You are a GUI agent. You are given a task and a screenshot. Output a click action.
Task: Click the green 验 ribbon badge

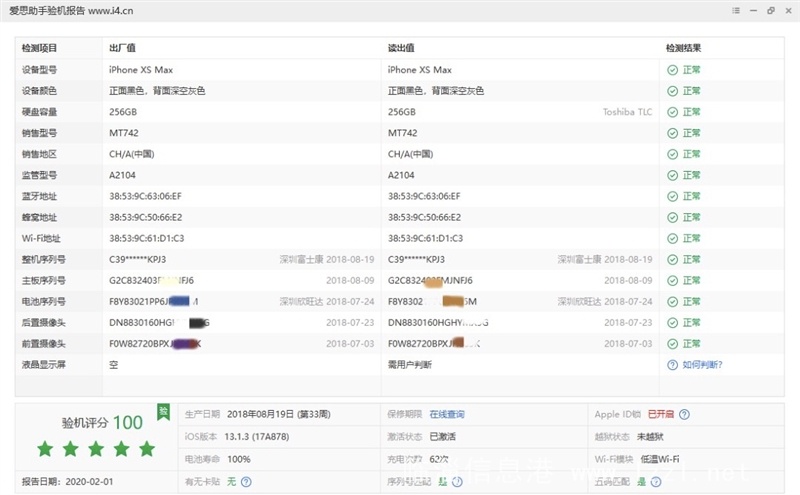click(163, 412)
